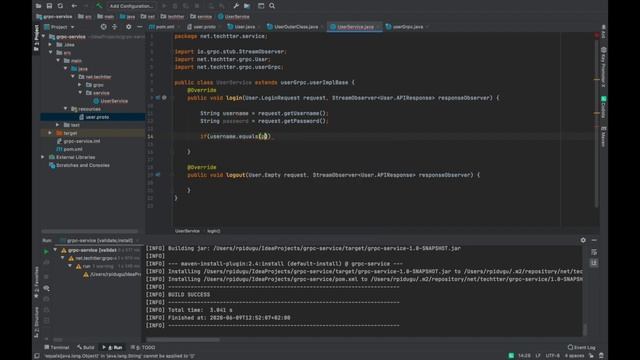The width and height of the screenshot is (640, 360).
Task: Open settings with the wrench icon
Action: click(236, 6)
